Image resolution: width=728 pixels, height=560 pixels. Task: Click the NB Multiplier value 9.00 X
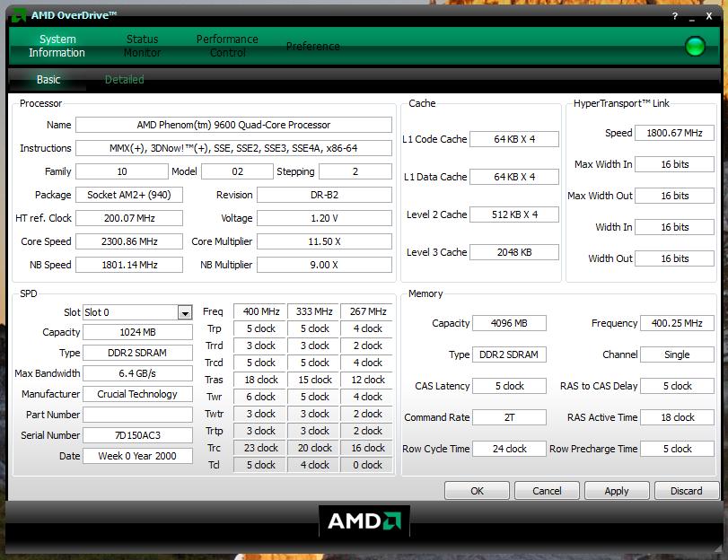click(324, 265)
